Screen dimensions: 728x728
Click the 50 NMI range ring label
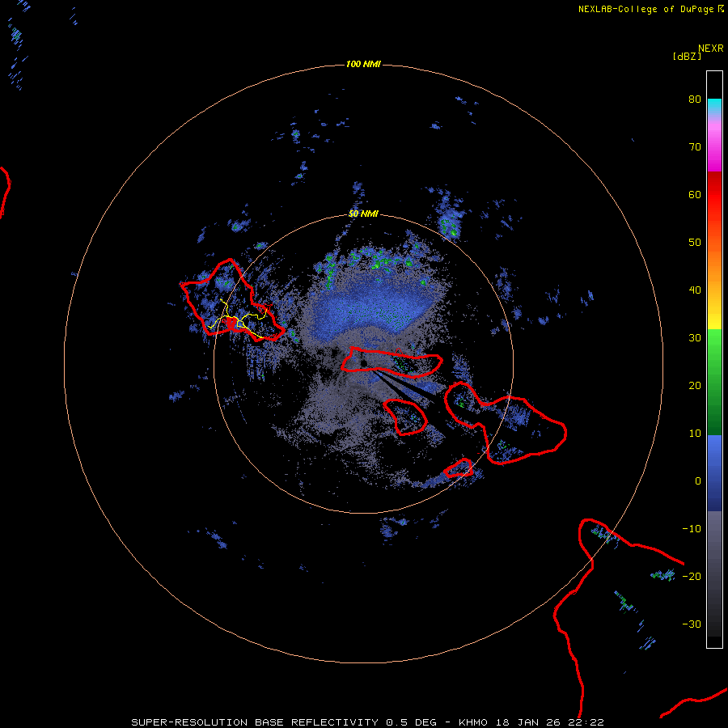pyautogui.click(x=363, y=214)
